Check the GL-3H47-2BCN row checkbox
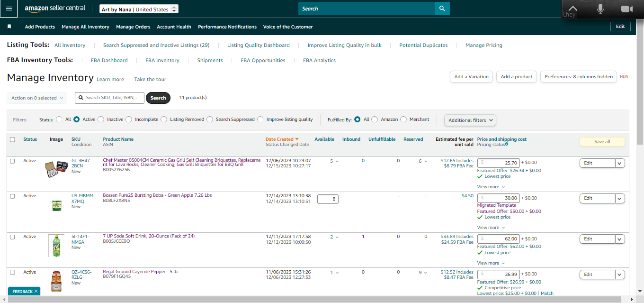644x303 pixels. 13,161
